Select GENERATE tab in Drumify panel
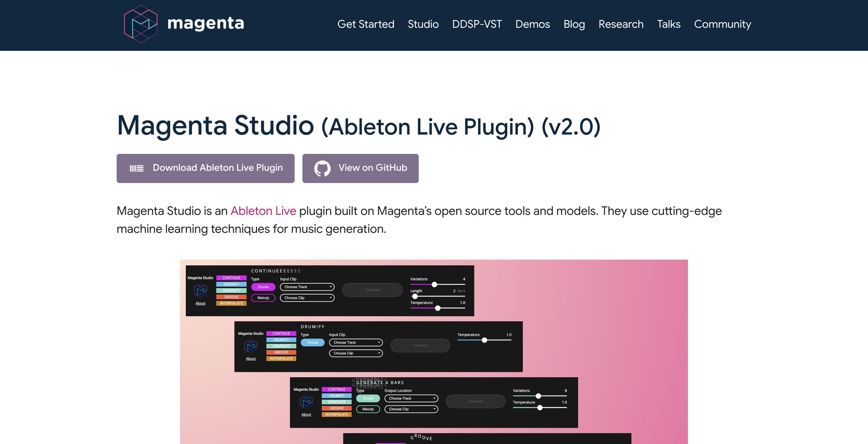The height and width of the screenshot is (444, 868). pyautogui.click(x=281, y=346)
